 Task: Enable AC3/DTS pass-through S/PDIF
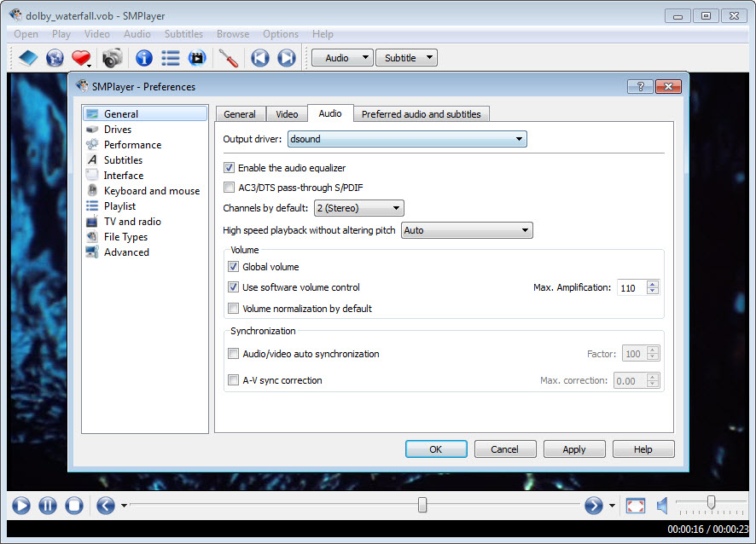(x=229, y=188)
